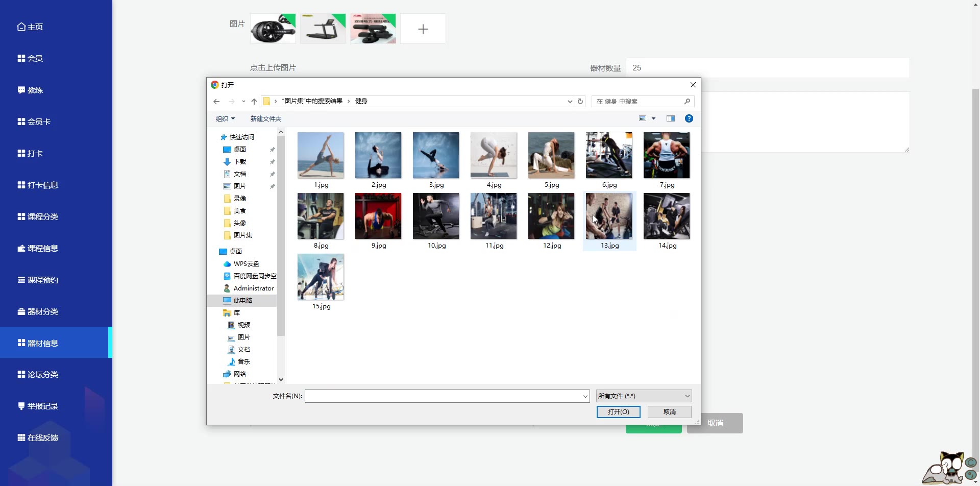This screenshot has height=486, width=980.
Task: Select 网络 in navigation tree
Action: [x=239, y=374]
